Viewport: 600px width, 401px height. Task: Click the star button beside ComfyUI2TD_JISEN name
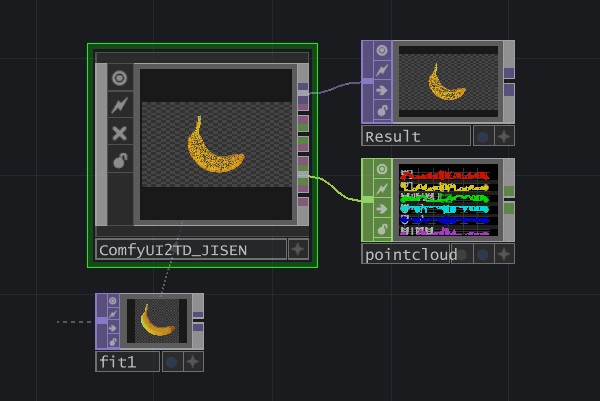(x=298, y=249)
